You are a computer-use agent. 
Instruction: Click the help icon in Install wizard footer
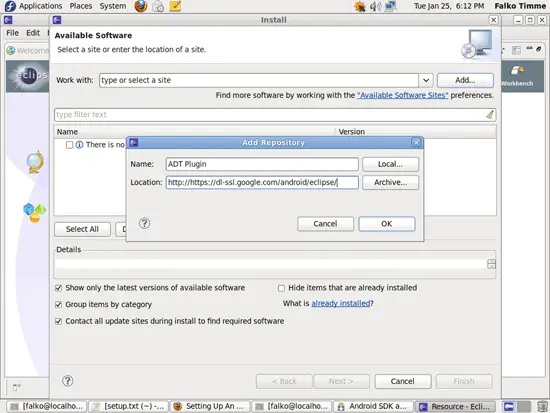click(68, 381)
